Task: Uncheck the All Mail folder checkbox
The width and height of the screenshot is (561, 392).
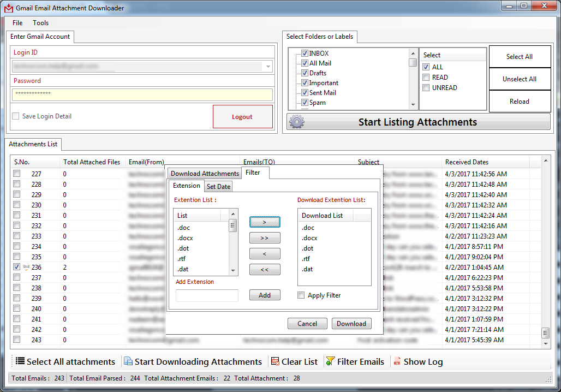Action: 305,63
